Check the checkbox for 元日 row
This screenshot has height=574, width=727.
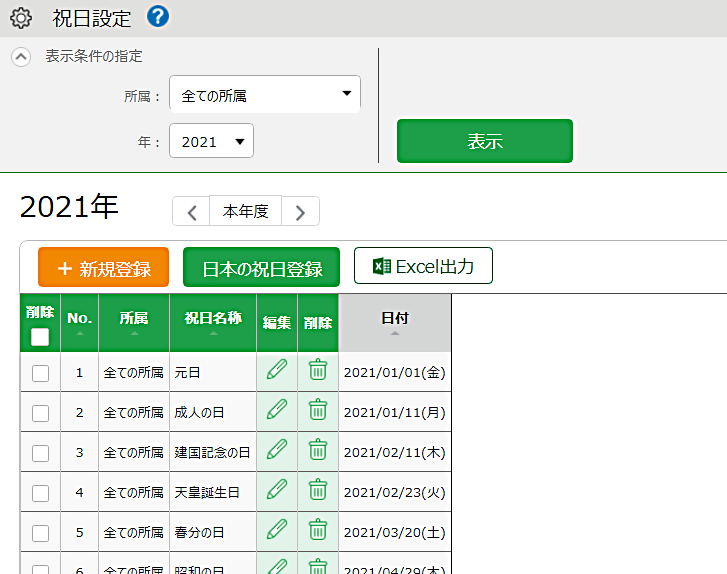(x=40, y=373)
